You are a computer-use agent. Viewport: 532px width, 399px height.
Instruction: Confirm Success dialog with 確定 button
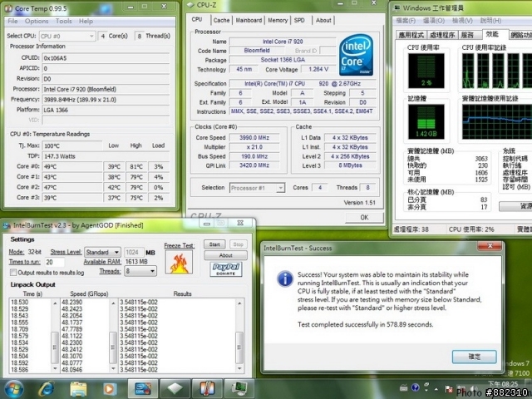475,357
